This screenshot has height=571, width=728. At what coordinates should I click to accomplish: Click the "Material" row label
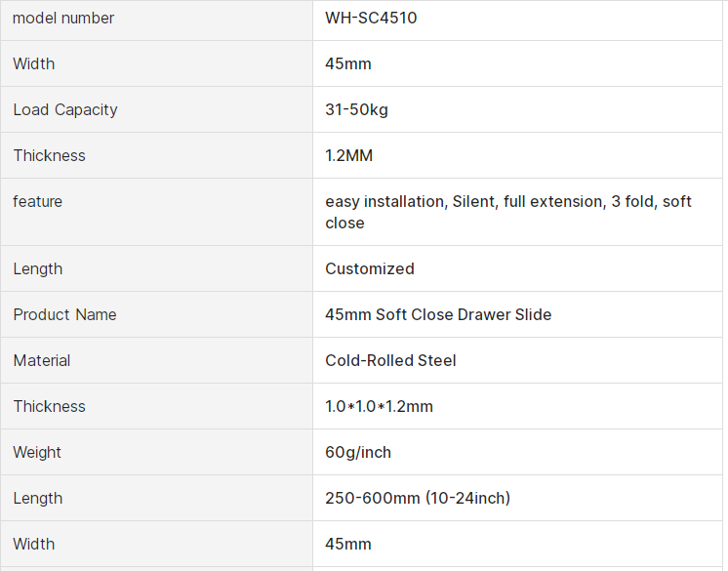[x=42, y=360]
